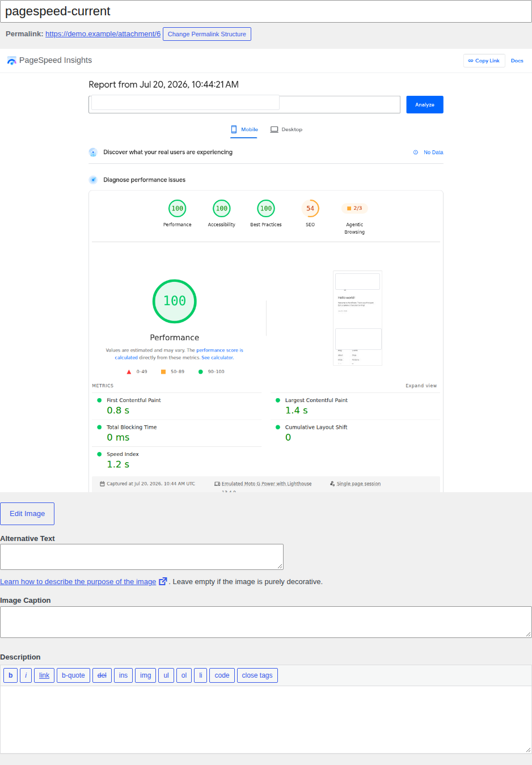Open the performance score is calculated link
The height and width of the screenshot is (765, 532).
(179, 354)
